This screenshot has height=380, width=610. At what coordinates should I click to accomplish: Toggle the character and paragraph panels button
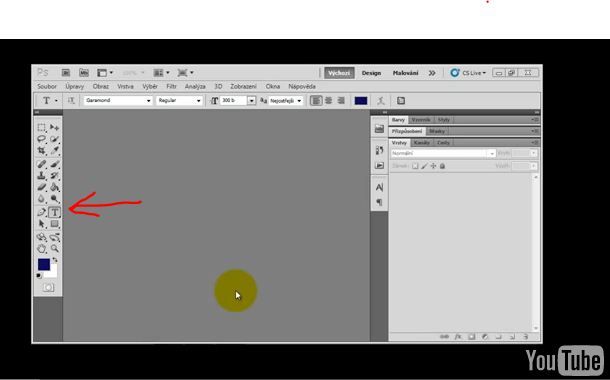click(401, 101)
